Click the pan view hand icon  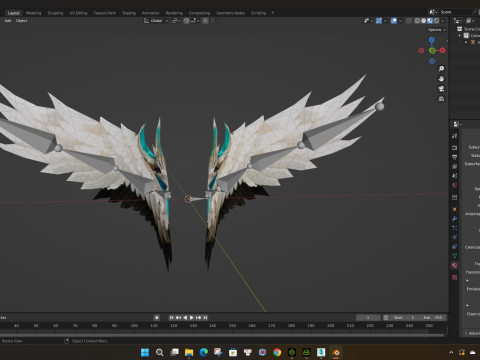pyautogui.click(x=441, y=79)
